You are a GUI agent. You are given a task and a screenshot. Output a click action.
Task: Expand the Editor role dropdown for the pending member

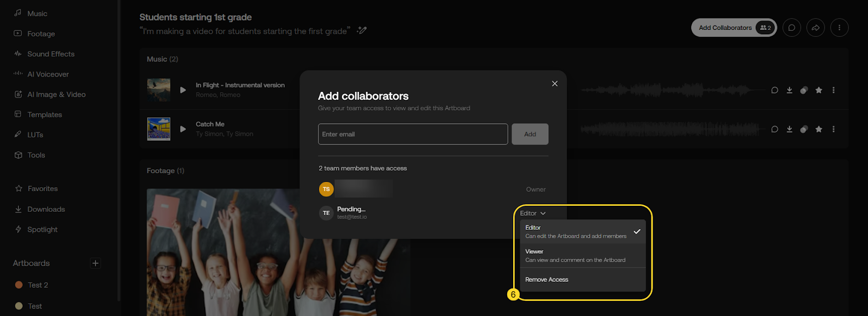(532, 213)
